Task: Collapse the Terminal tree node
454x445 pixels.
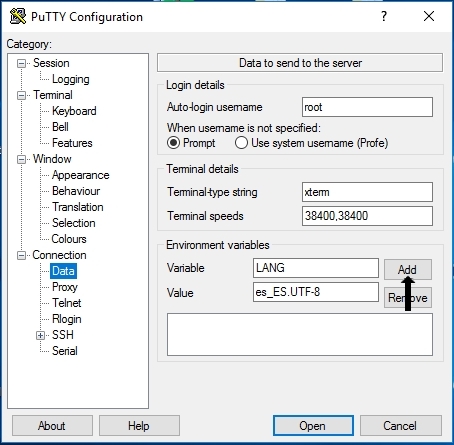Action: point(21,95)
